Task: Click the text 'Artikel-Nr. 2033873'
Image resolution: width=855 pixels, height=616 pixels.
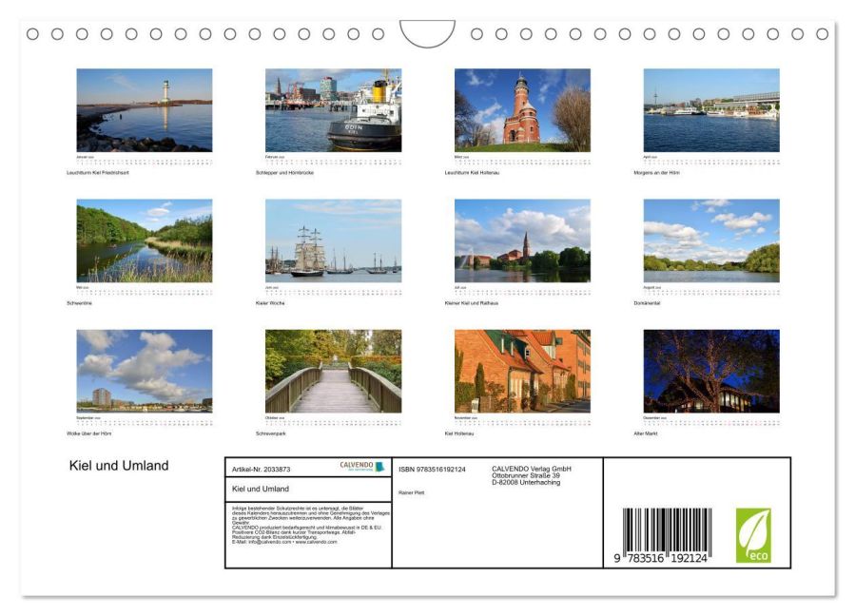Action: pyautogui.click(x=262, y=470)
